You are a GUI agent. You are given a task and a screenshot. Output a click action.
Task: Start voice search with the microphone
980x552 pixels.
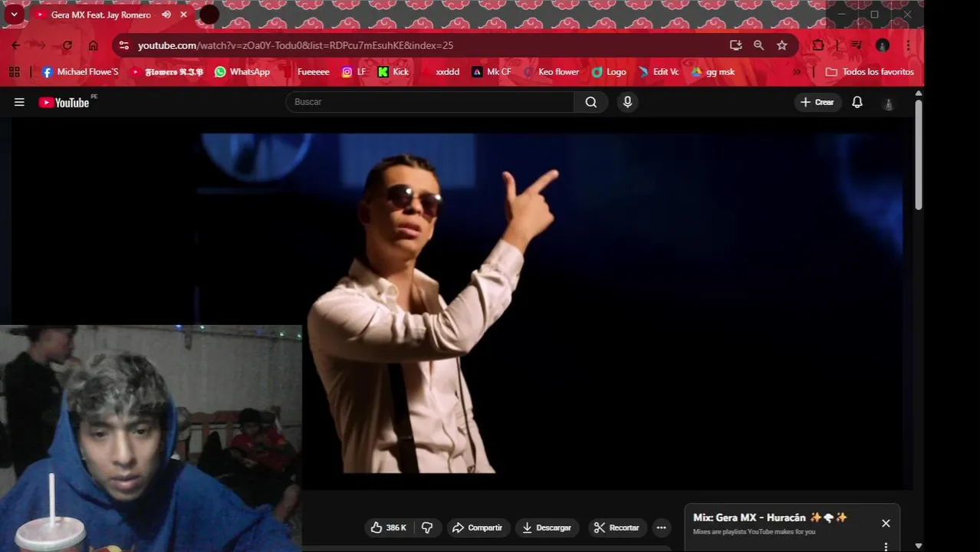627,102
